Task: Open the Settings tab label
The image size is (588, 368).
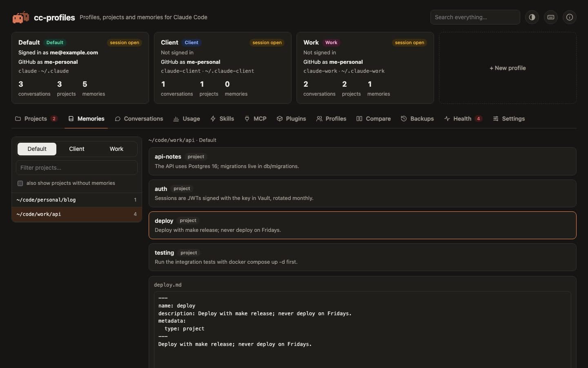Action: coord(513,119)
